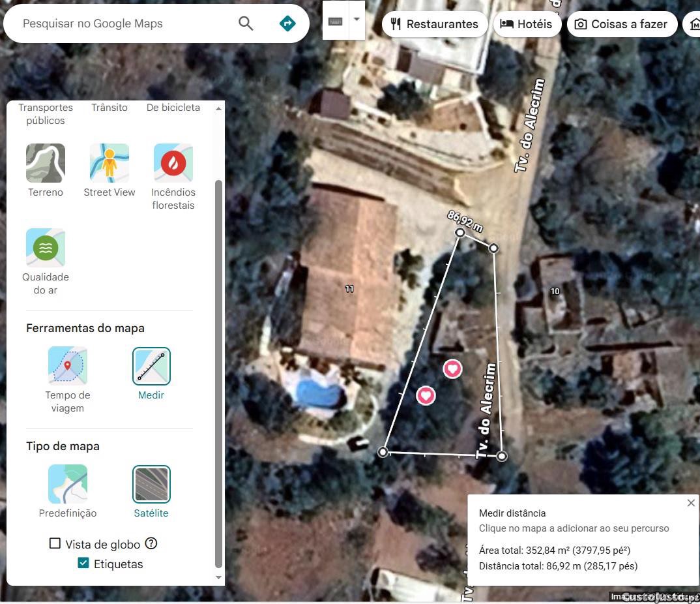Select the Medir measuring tool
700x604 pixels.
coord(151,366)
